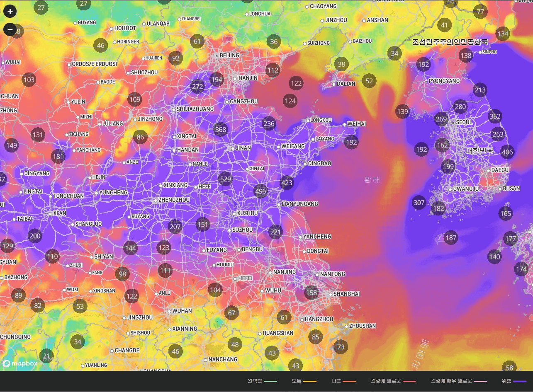This screenshot has width=533, height=392.
Task: Click the 151 marker near Suzhou
Action: tap(202, 225)
